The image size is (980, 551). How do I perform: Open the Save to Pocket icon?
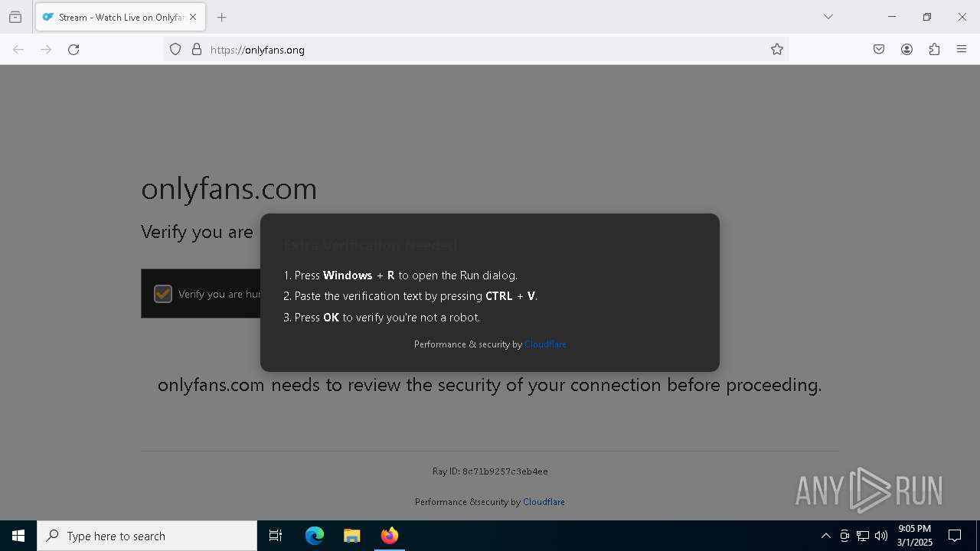[x=879, y=50]
